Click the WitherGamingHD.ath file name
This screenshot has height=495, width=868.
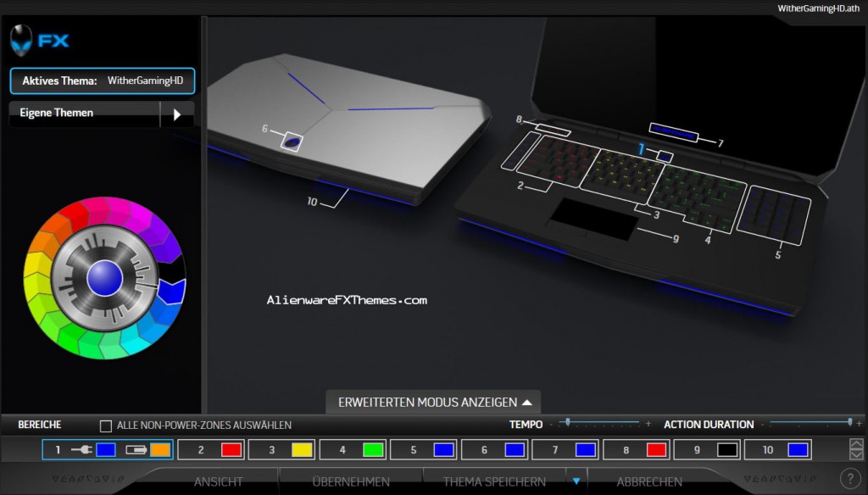pos(818,8)
